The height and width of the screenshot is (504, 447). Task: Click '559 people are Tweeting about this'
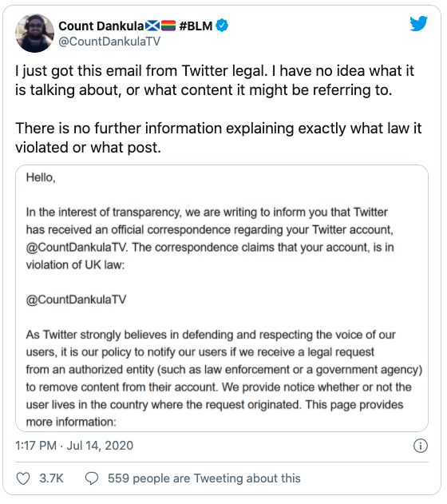[x=204, y=478]
